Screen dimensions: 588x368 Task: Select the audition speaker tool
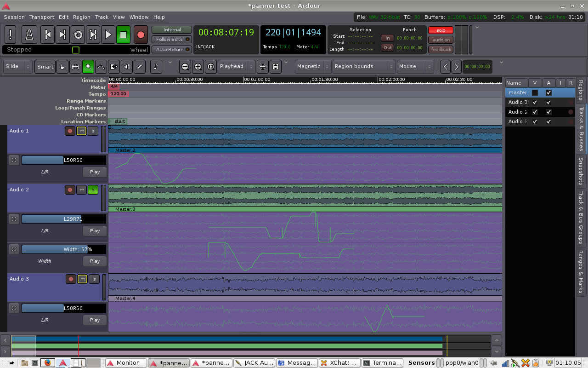coord(127,67)
